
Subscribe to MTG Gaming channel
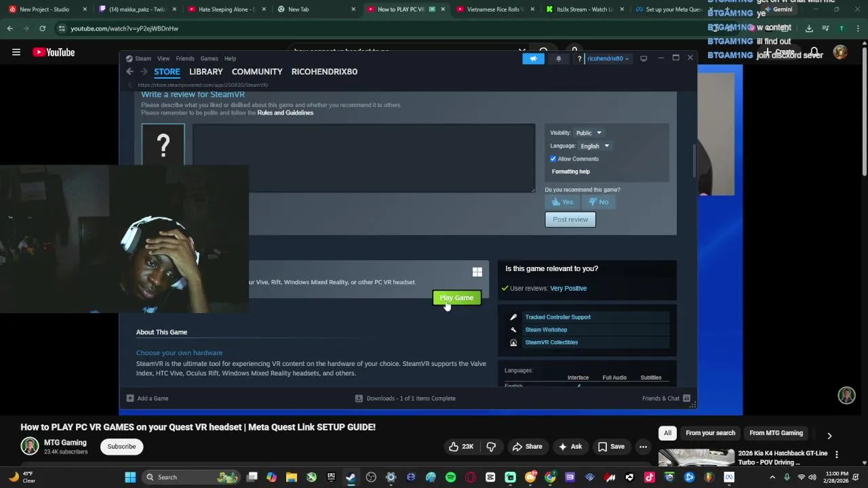click(x=121, y=447)
